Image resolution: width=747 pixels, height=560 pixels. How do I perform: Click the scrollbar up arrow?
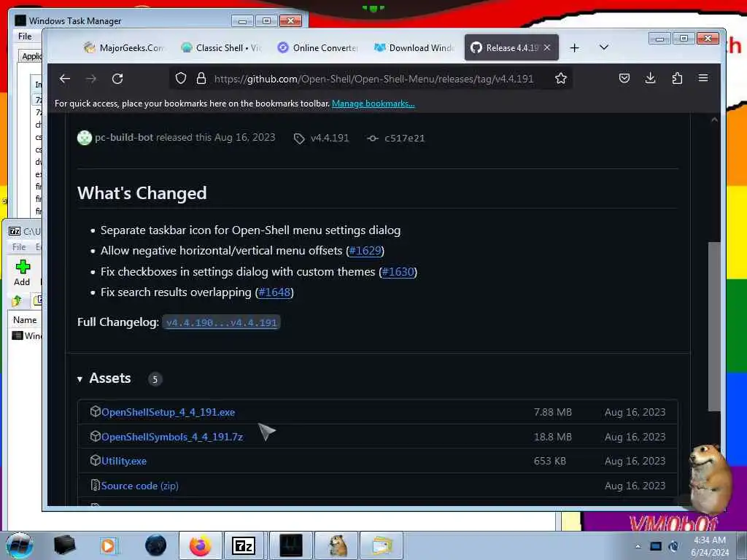click(x=714, y=120)
